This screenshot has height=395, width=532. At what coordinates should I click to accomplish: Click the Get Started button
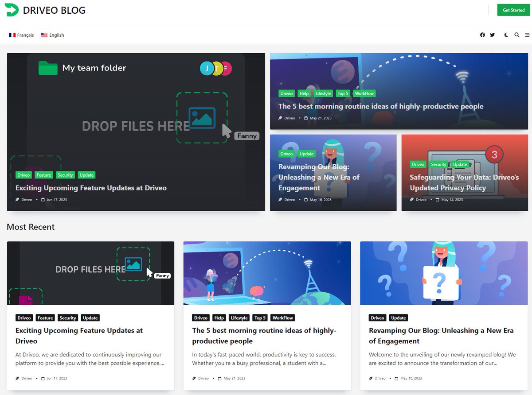[x=513, y=10]
